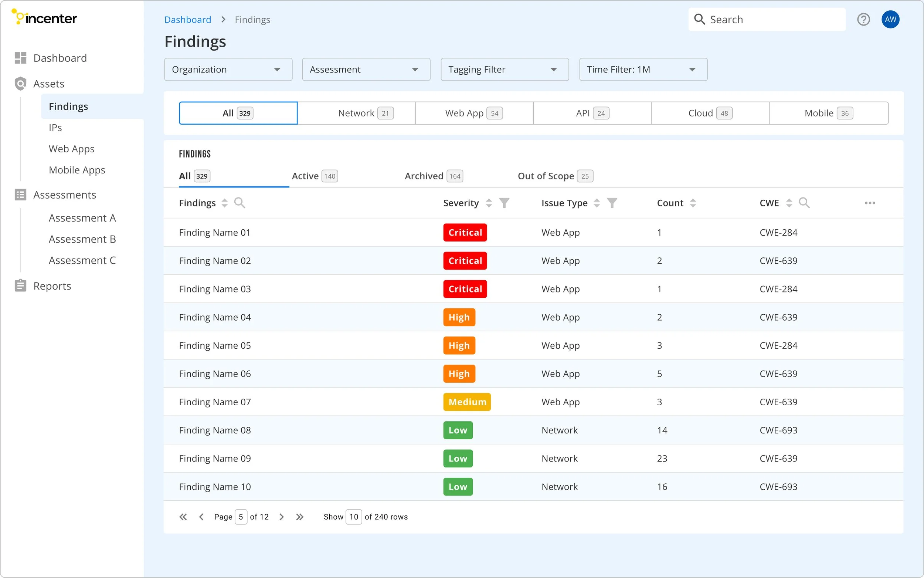Click the help question mark icon
Screen dimensions: 924x578
pos(863,20)
